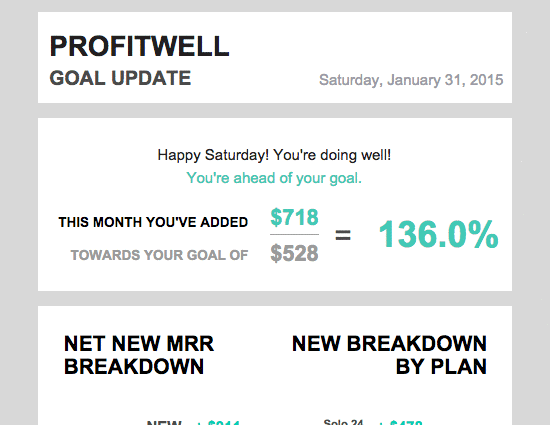This screenshot has height=425, width=550.
Task: Click the PROFITWELL logo heading
Action: [139, 46]
